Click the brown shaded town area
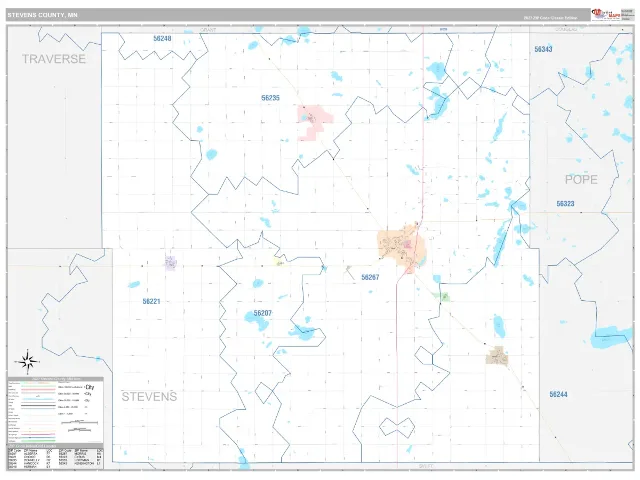 coord(497,356)
